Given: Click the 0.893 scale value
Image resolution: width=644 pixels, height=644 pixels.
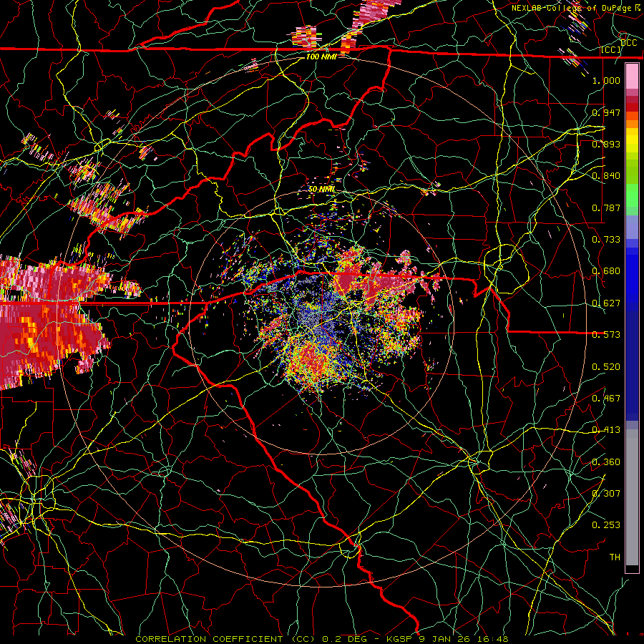Looking at the screenshot, I should [x=606, y=144].
